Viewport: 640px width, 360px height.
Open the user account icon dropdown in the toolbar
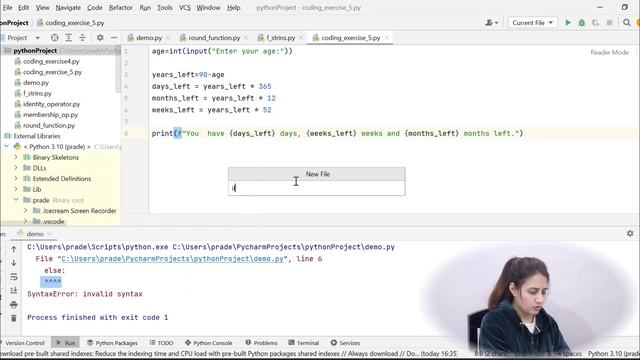491,23
